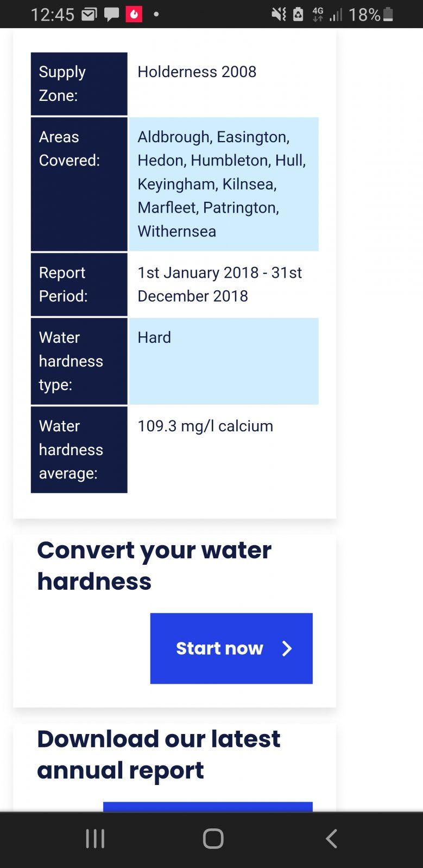Tap the Convert your water hardness heading

tap(154, 566)
